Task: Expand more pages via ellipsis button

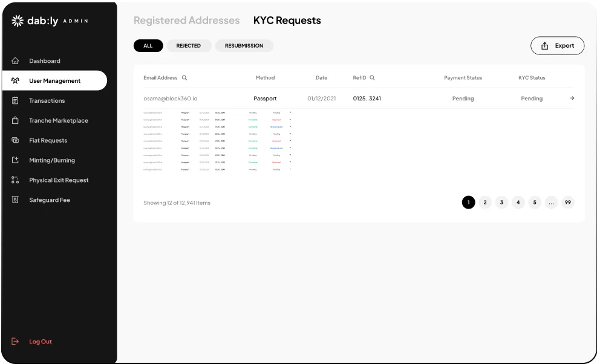Action: [551, 202]
